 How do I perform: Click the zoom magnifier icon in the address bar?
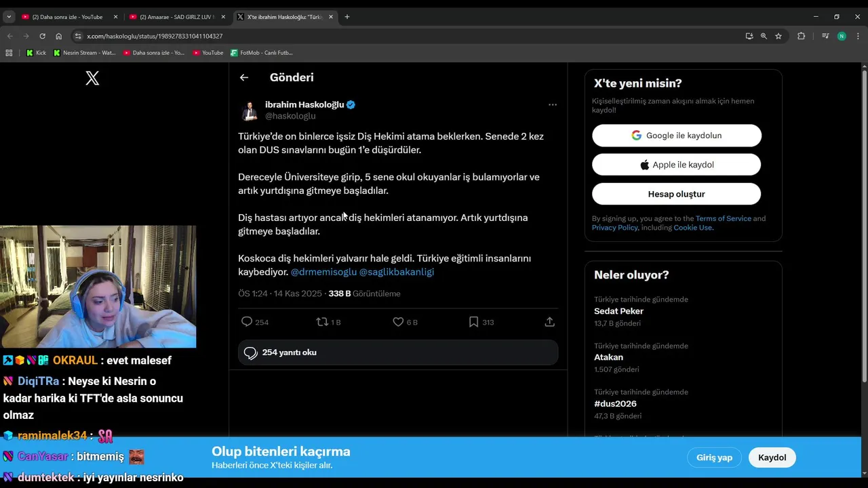coord(764,36)
